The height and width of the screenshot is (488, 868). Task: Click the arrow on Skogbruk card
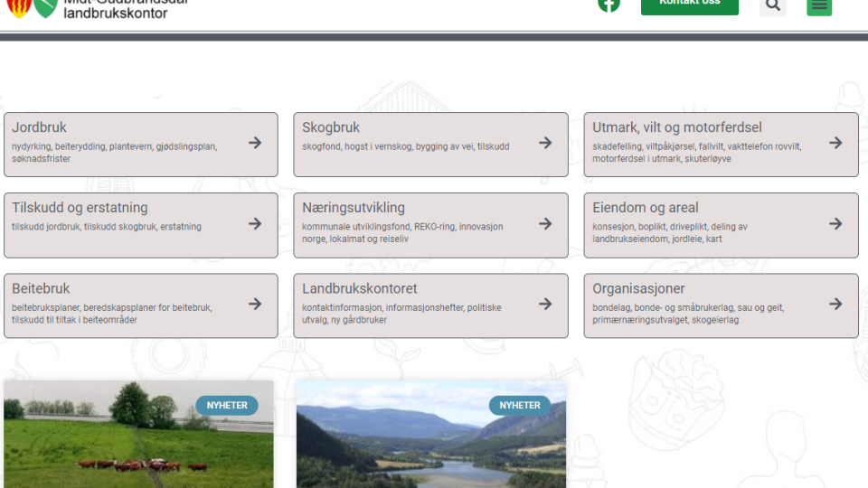pos(545,143)
